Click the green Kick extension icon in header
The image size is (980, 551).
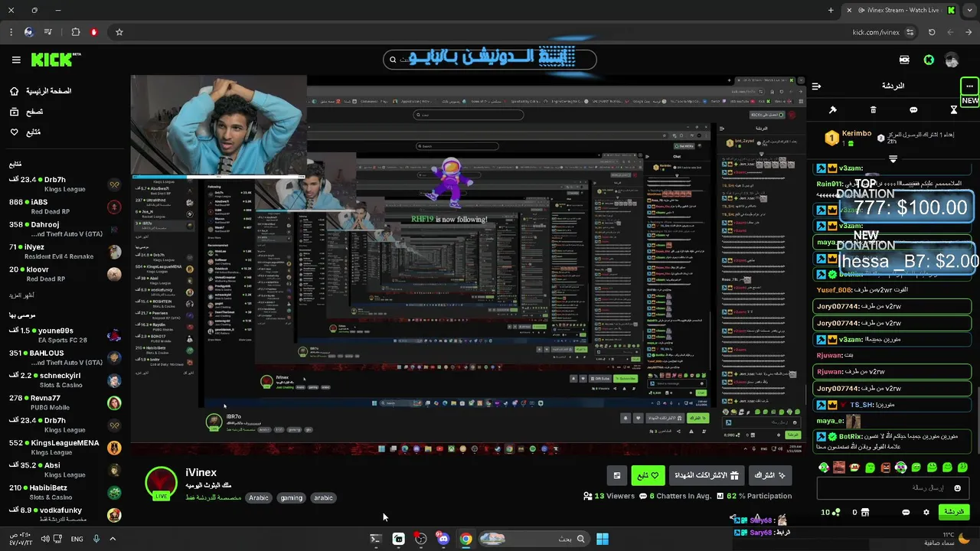929,60
